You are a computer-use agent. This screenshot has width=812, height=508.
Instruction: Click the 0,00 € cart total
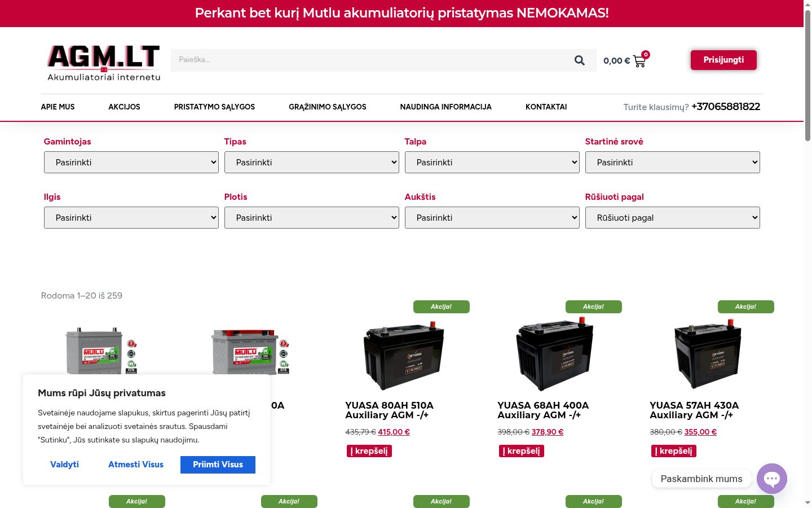[x=616, y=61]
